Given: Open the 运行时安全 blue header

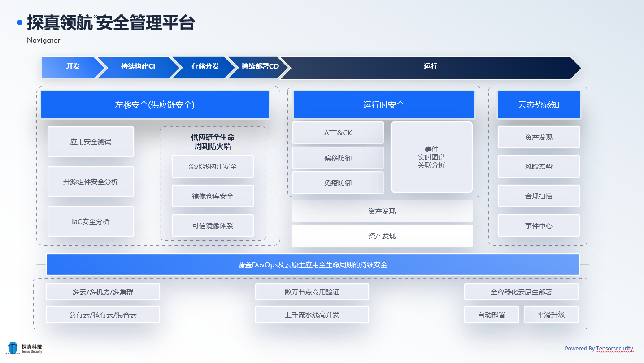Looking at the screenshot, I should coord(383,105).
